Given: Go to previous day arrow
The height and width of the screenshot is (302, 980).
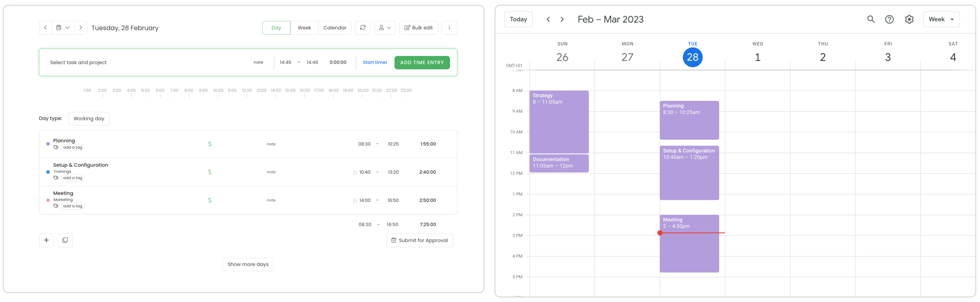Looking at the screenshot, I should (x=45, y=28).
